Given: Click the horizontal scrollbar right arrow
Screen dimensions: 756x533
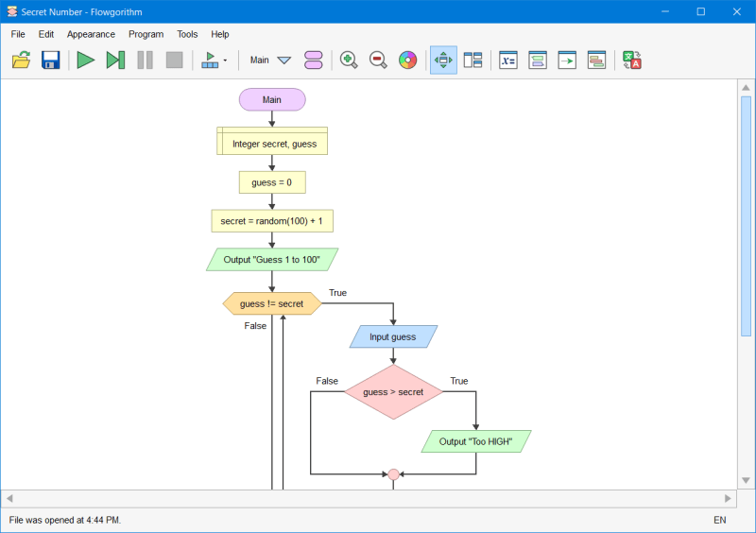Looking at the screenshot, I should point(728,498).
